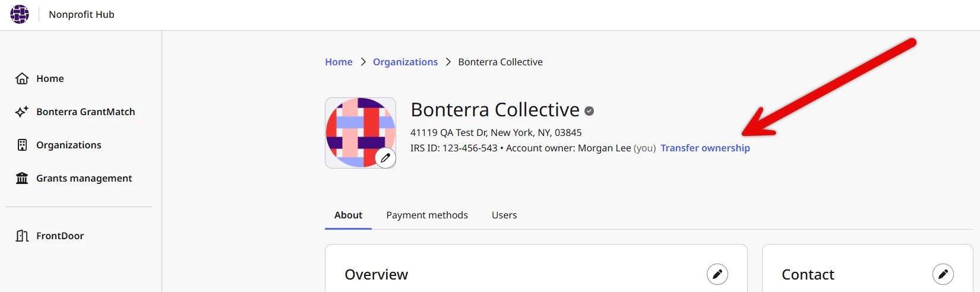Image resolution: width=980 pixels, height=292 pixels.
Task: Click the Grants management bank icon
Action: [22, 178]
